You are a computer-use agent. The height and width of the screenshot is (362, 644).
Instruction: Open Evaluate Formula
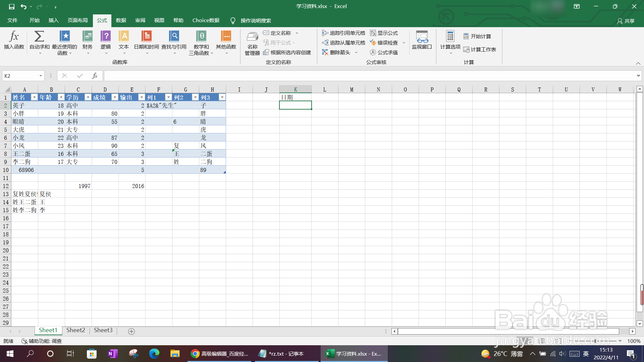(x=384, y=52)
